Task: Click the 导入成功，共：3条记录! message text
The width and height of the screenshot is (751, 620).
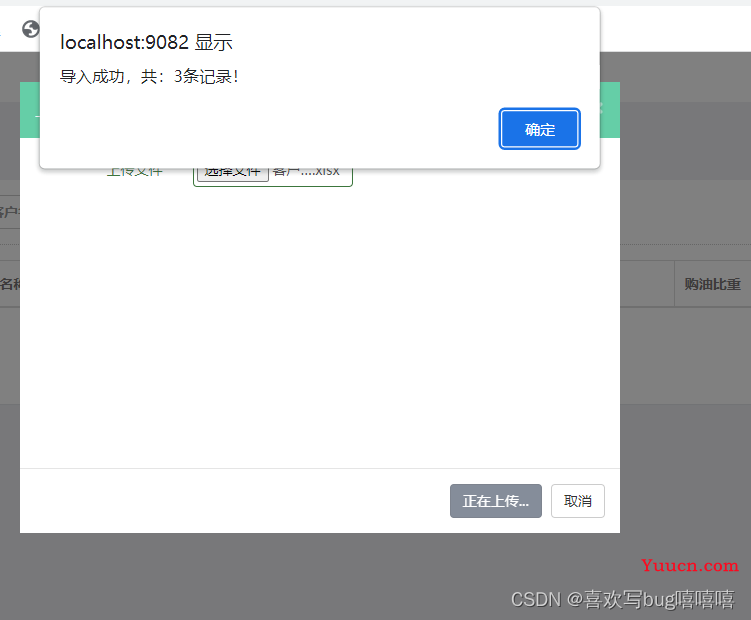Action: [149, 76]
